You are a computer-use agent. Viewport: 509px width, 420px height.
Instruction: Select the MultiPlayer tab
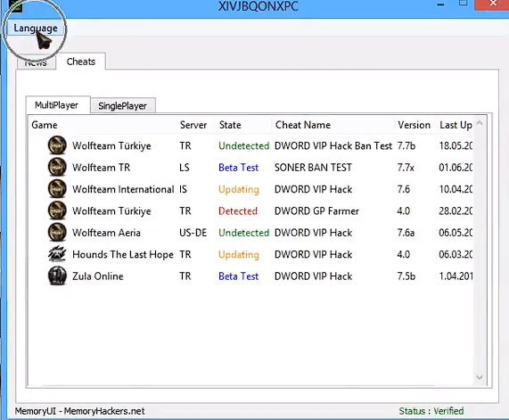[x=56, y=105]
